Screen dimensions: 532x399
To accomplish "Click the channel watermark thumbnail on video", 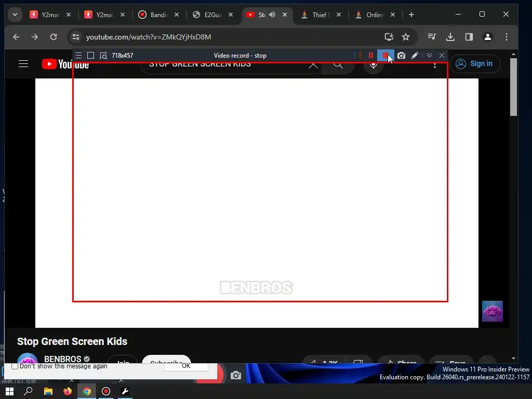I will point(493,311).
